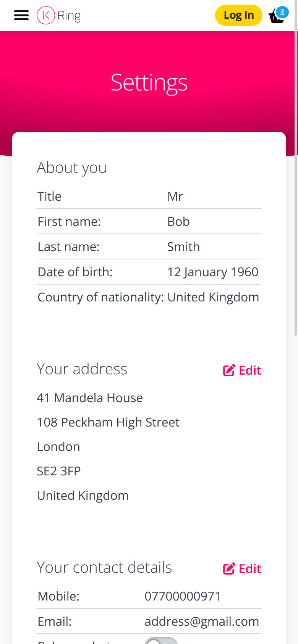
Task: Edit your contact details
Action: click(x=242, y=569)
